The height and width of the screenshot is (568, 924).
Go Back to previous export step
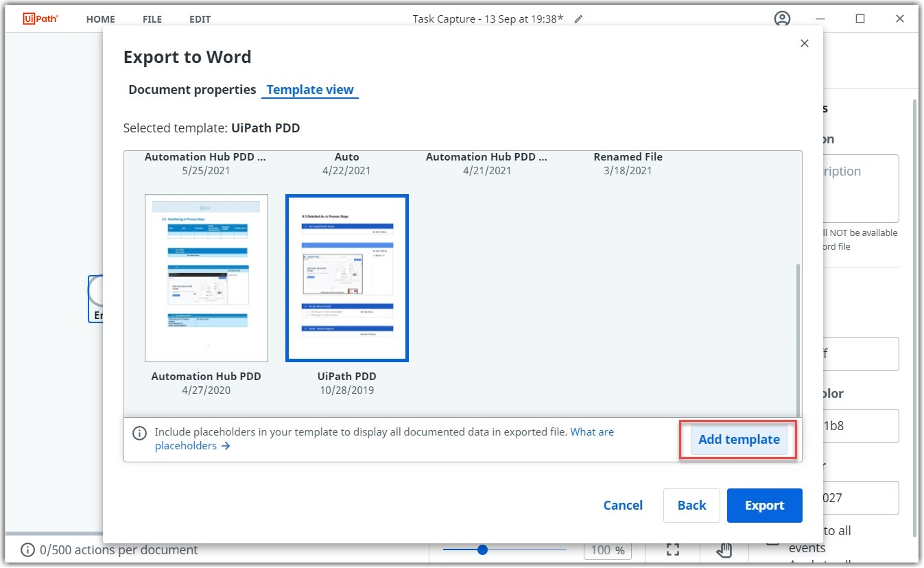691,506
